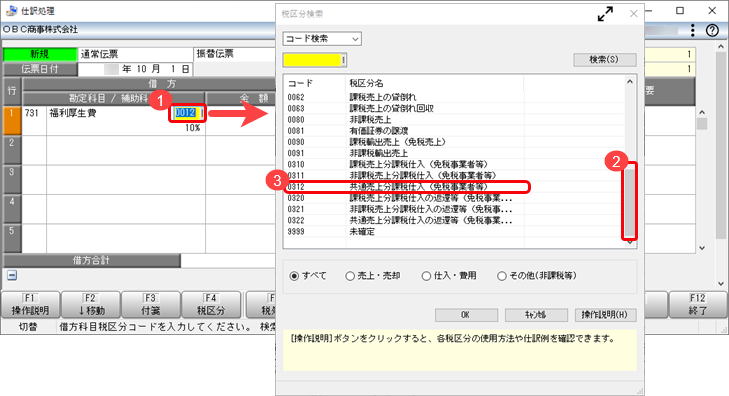The width and height of the screenshot is (729, 396).
Task: Click the row 2 header in the journal grid
Action: pos(12,150)
